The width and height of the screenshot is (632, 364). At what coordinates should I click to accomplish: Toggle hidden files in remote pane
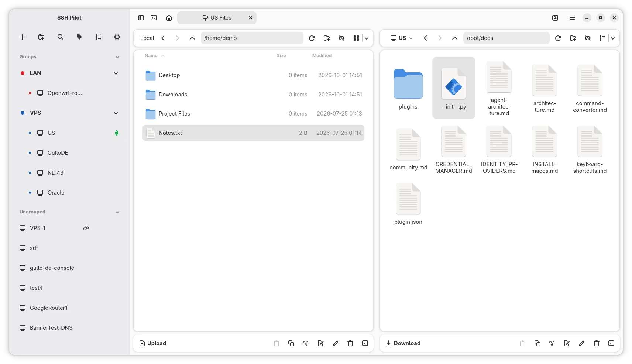(588, 38)
